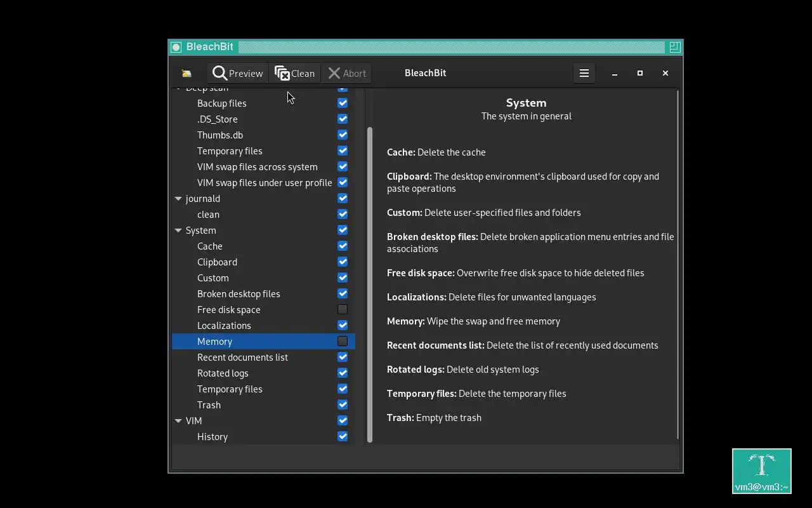Open the vm3@vm3 terminal desktop icon
The width and height of the screenshot is (812, 508).
(762, 471)
